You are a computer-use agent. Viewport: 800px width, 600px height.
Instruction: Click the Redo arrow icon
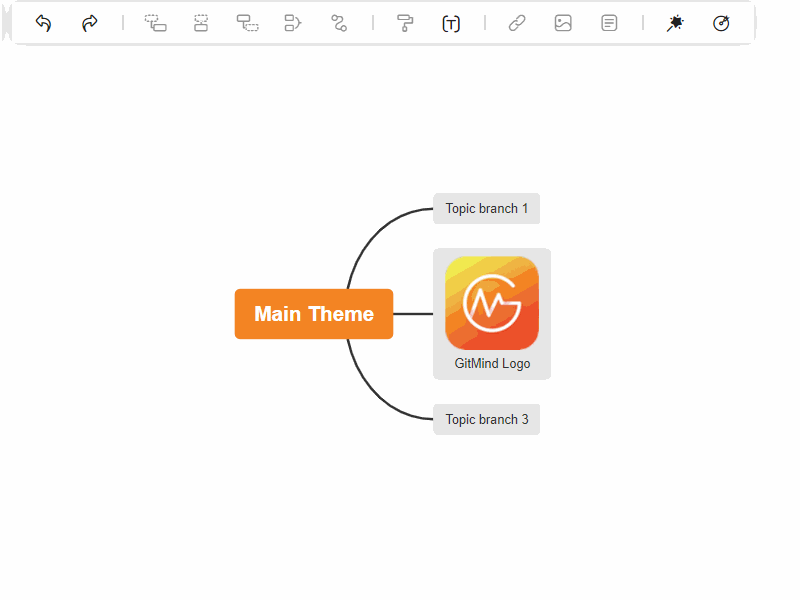click(x=90, y=23)
